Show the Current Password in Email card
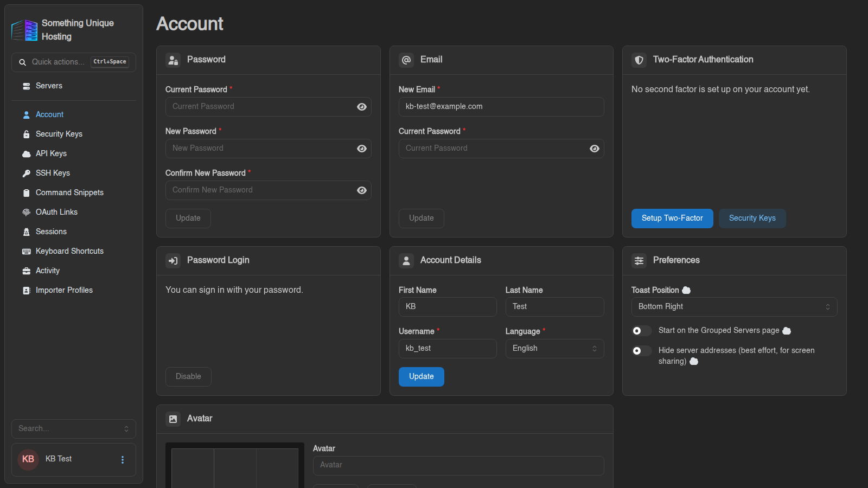This screenshot has height=488, width=868. (x=595, y=149)
